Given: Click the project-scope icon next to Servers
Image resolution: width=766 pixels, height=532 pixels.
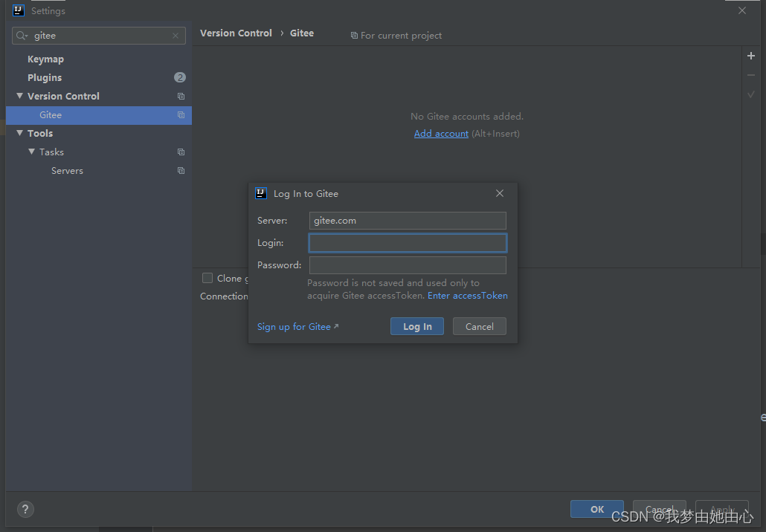Looking at the screenshot, I should (181, 170).
